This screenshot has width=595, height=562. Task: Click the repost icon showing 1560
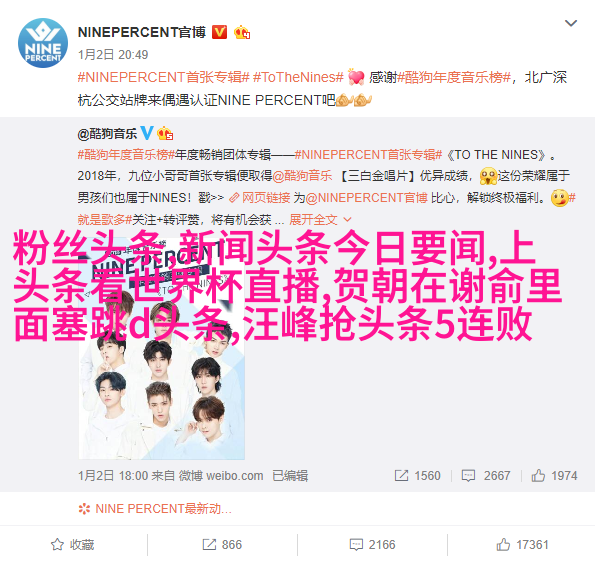click(401, 475)
